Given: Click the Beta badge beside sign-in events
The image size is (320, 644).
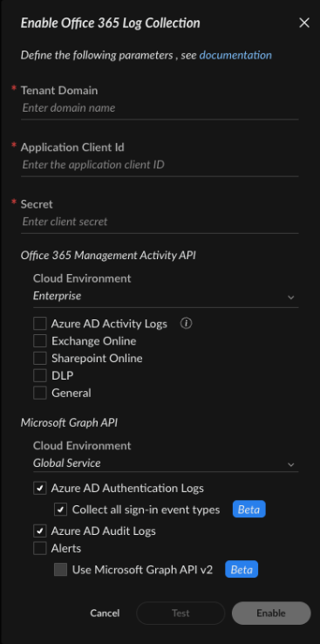Looking at the screenshot, I should pyautogui.click(x=249, y=510).
